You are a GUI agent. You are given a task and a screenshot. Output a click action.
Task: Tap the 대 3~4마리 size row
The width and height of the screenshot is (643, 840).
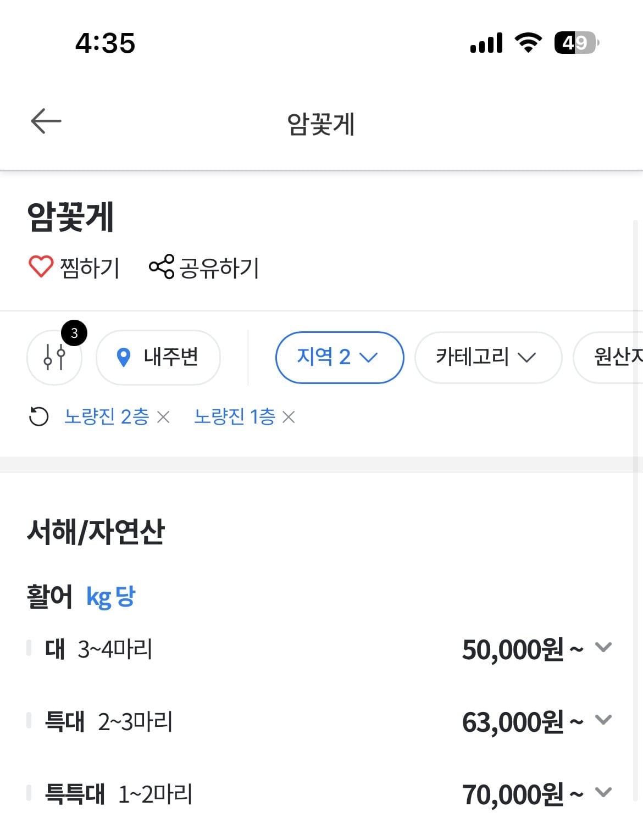pos(99,649)
